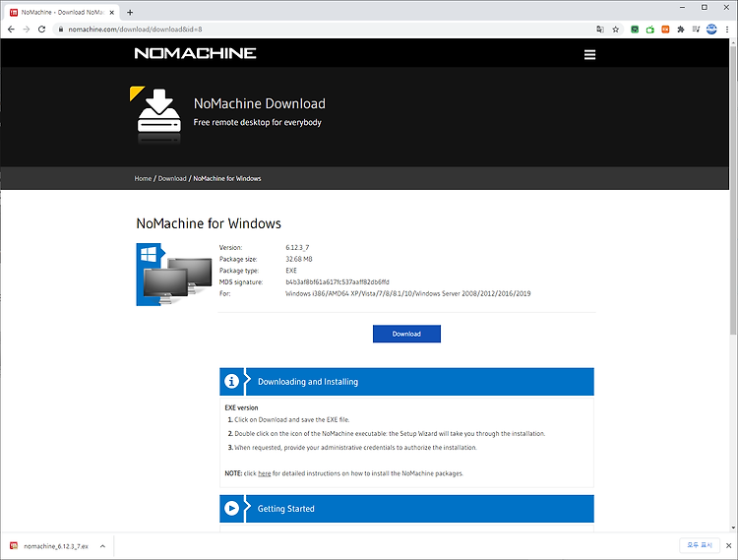Close the downloads bar
Viewport: 738px width, 560px height.
click(728, 545)
